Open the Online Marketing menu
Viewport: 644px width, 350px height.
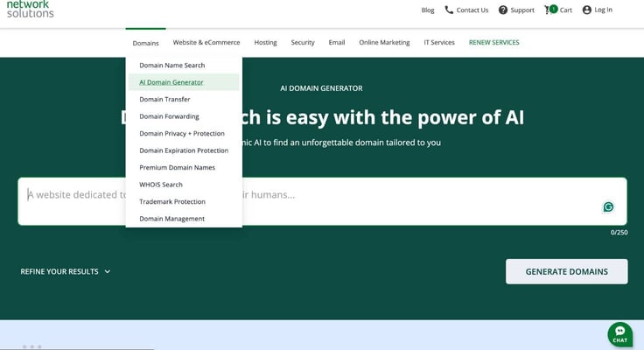[x=384, y=42]
